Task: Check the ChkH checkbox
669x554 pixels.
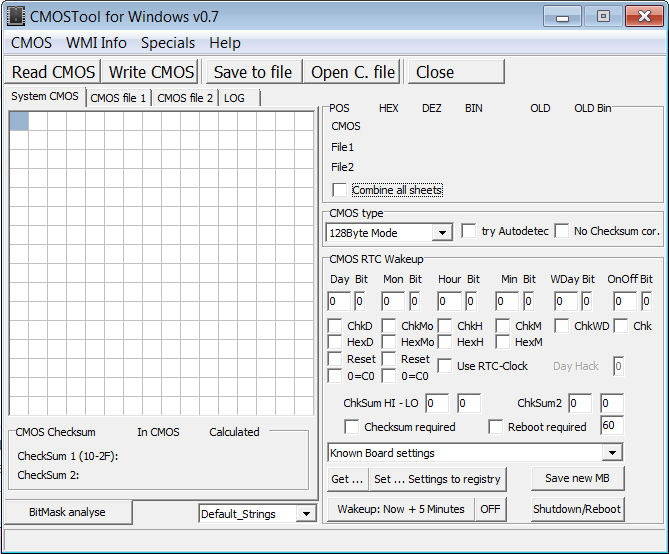Action: tap(445, 326)
